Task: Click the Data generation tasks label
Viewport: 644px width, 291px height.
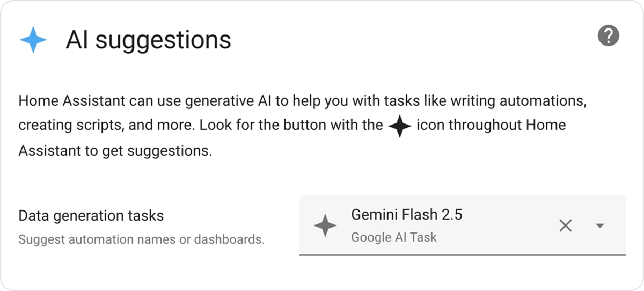Action: [91, 216]
